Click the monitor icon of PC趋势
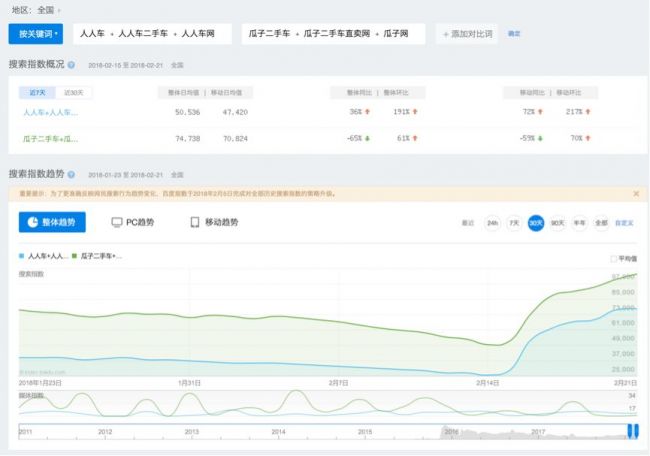The height and width of the screenshot is (456, 650). pyautogui.click(x=117, y=222)
